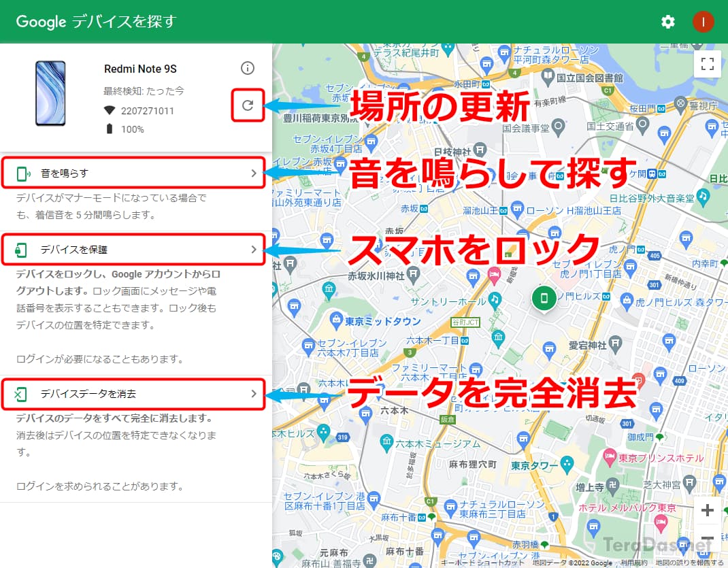The width and height of the screenshot is (728, 568).
Task: Click the Redmi Note 9S phone thumbnail
Action: (x=50, y=93)
